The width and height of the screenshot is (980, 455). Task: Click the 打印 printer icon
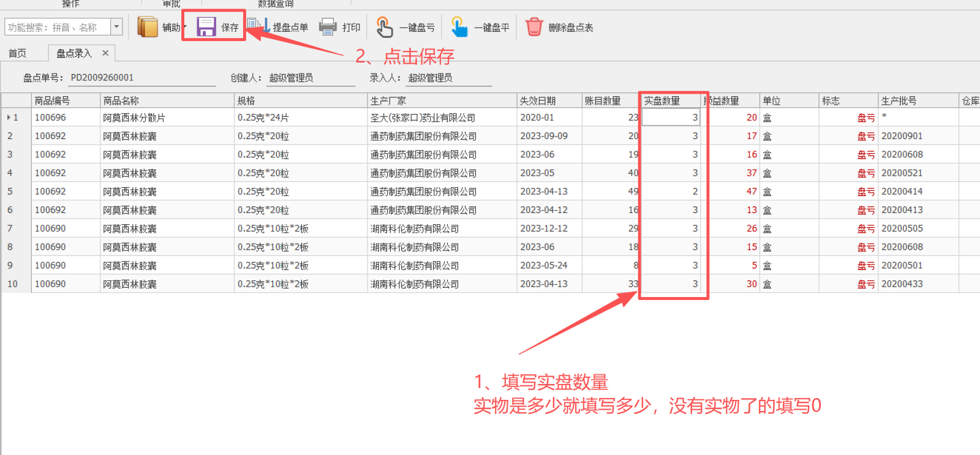point(328,26)
